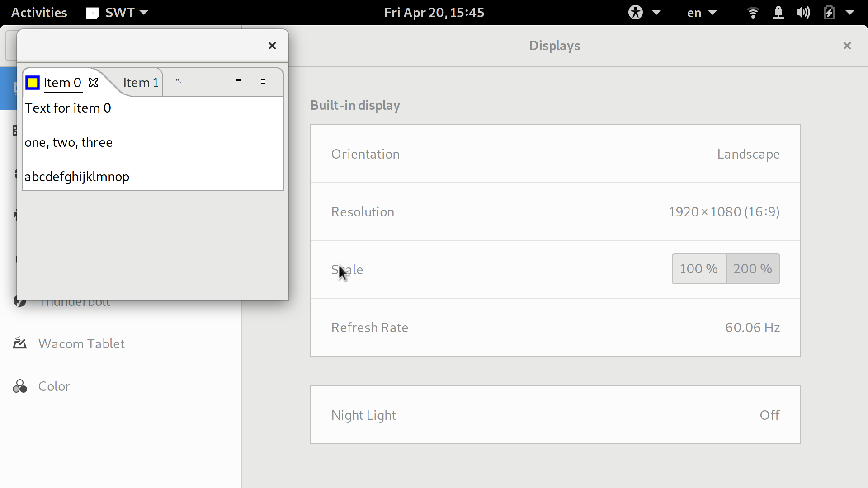Open Night Light settings row
Viewport: 868px width, 488px height.
point(556,415)
